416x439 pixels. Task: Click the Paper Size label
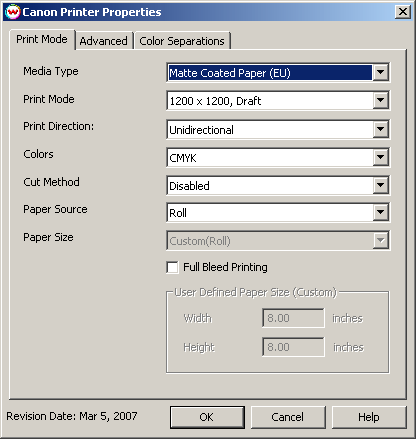click(48, 237)
